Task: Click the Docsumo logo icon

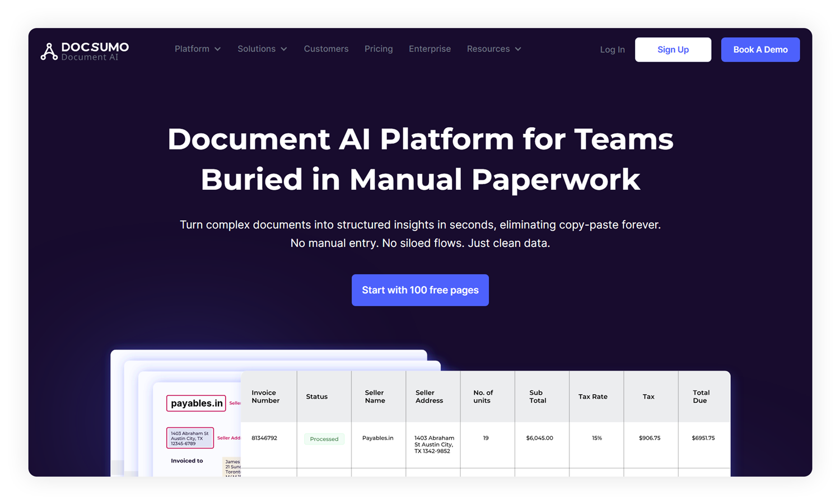Action: coord(49,51)
